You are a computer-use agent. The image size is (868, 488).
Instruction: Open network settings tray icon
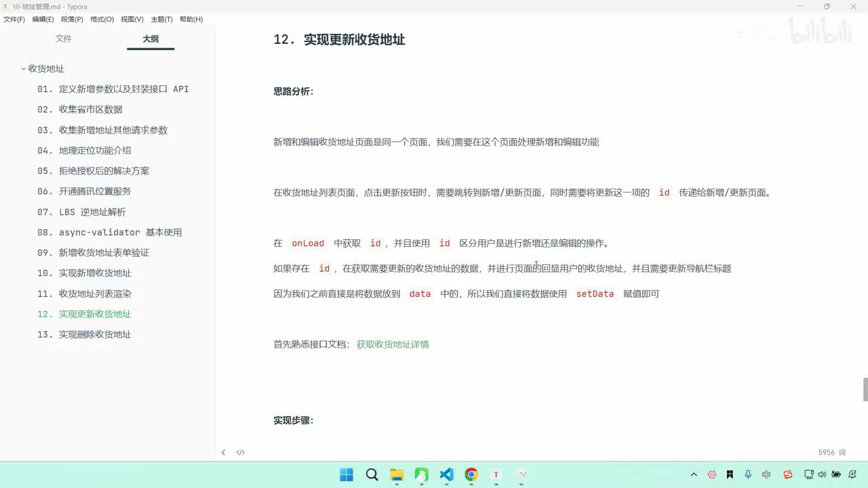(808, 474)
